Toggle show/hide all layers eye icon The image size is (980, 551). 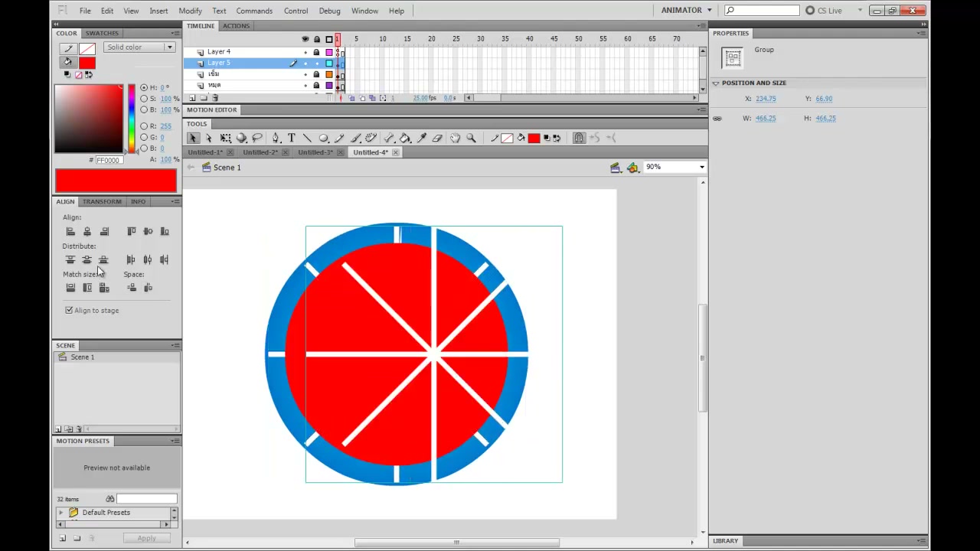pos(305,39)
